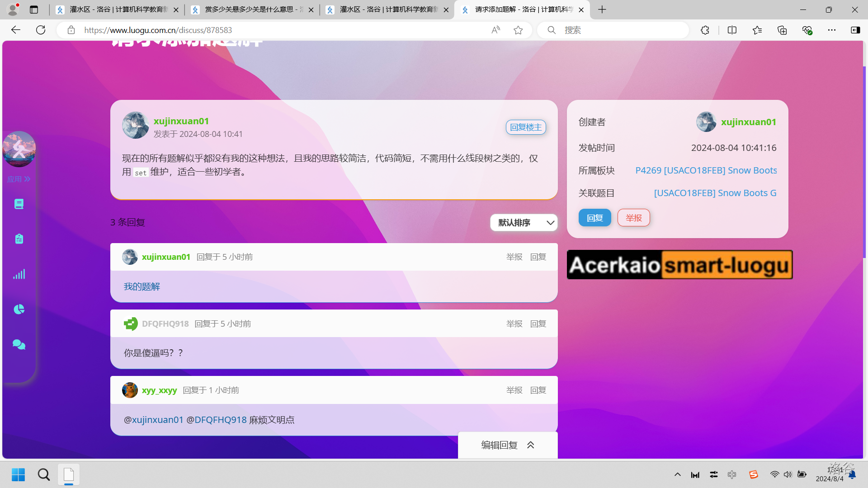Open Windows Start menu on taskbar
868x488 pixels.
(x=18, y=475)
